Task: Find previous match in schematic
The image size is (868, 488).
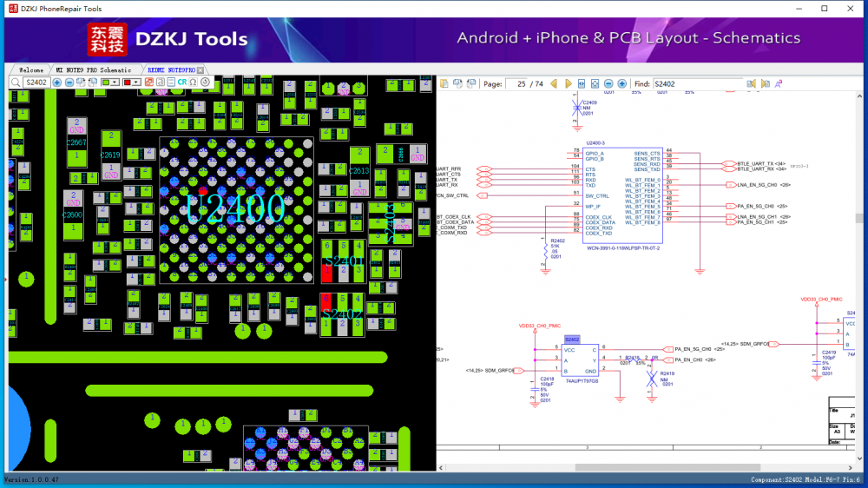Action: tap(751, 83)
